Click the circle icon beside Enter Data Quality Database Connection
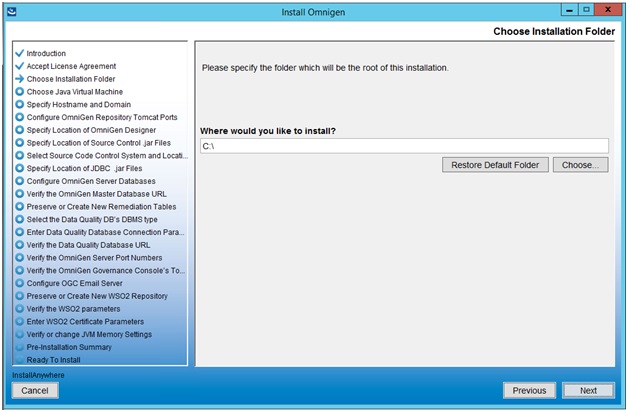 coord(19,232)
